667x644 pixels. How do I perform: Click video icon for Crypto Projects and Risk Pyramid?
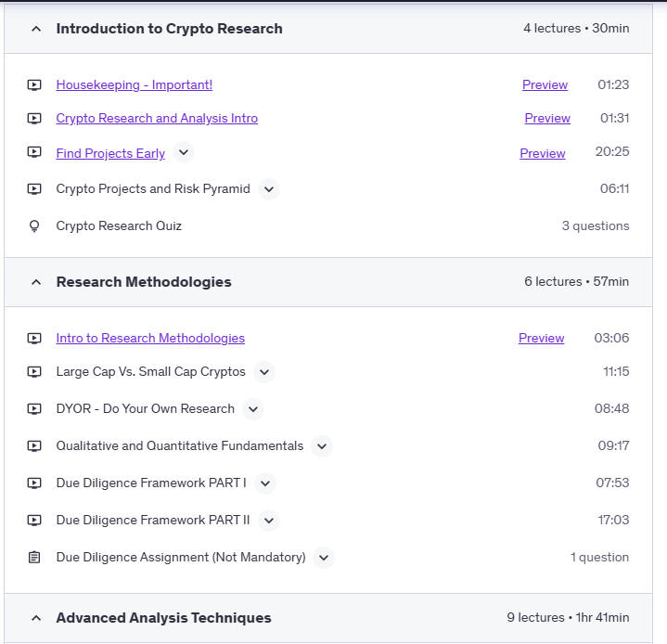click(34, 189)
